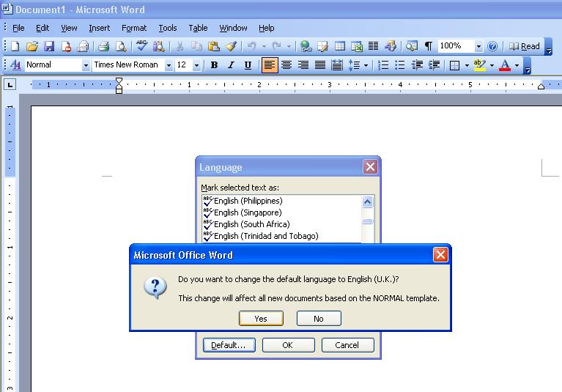Click the Font Color red A swatch
This screenshot has width=562, height=392.
pyautogui.click(x=504, y=65)
